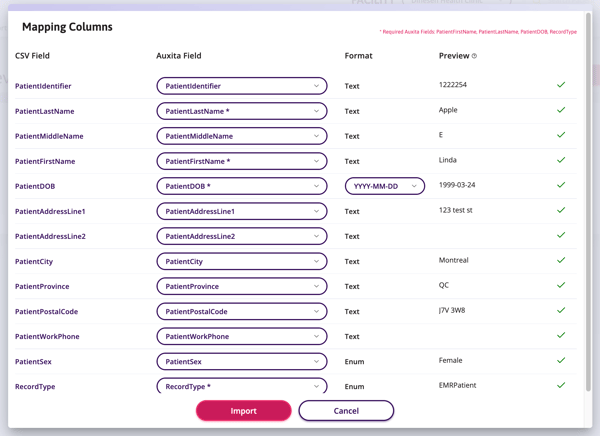Click the PatientWorkPhone CSV field label
The image size is (600, 436).
(47, 336)
